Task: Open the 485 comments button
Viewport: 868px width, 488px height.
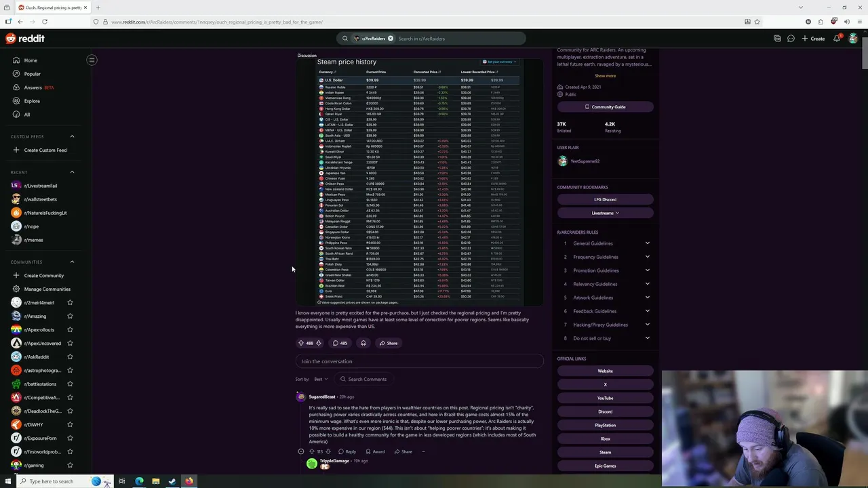Action: (x=340, y=343)
